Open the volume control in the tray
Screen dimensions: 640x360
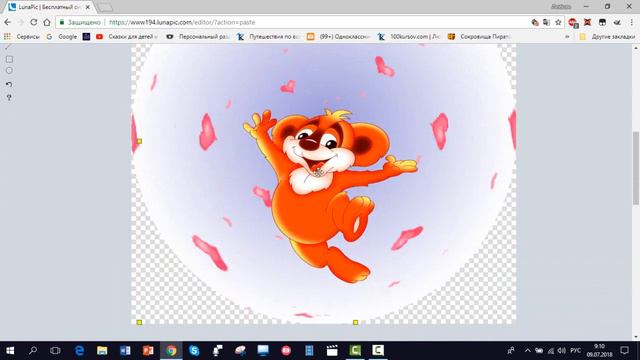[x=562, y=351]
